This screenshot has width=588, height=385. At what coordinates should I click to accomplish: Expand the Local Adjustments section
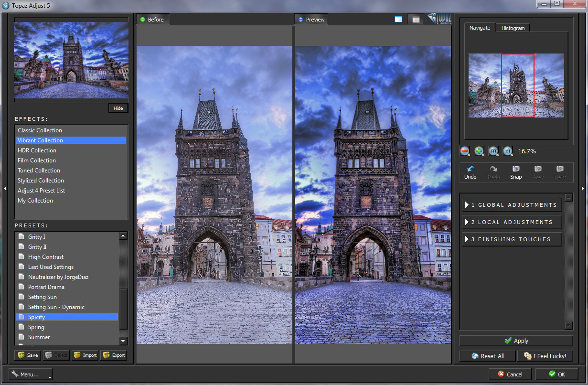click(x=512, y=222)
